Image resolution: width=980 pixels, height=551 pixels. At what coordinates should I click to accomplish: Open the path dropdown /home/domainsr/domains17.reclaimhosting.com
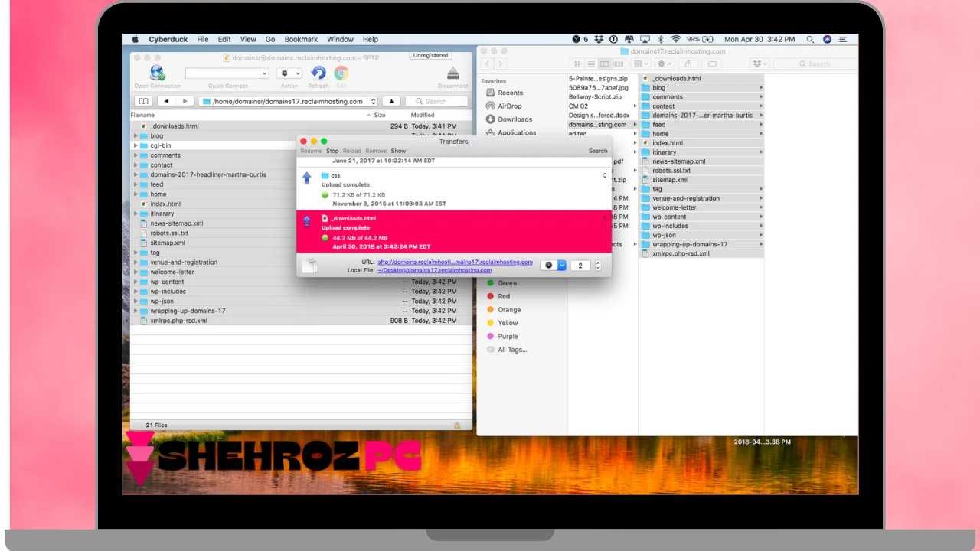tap(289, 101)
